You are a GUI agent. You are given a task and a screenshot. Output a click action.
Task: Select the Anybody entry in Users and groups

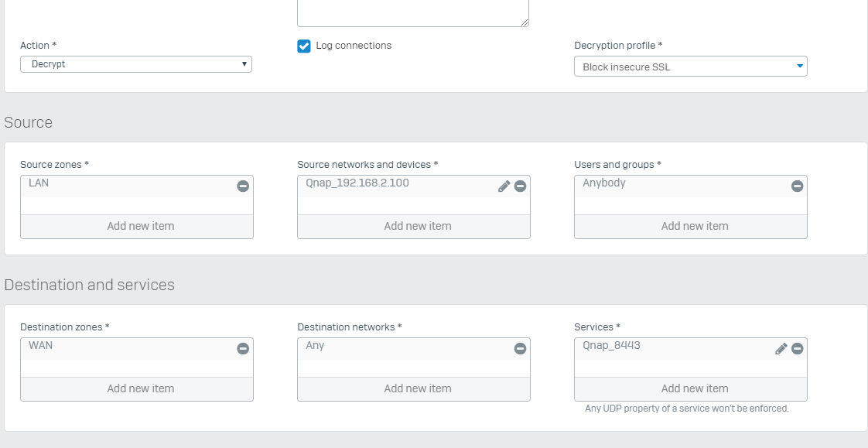tap(604, 183)
